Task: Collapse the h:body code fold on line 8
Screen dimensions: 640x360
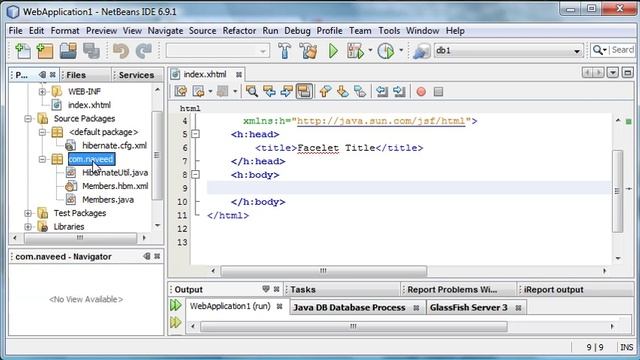Action: tap(196, 175)
